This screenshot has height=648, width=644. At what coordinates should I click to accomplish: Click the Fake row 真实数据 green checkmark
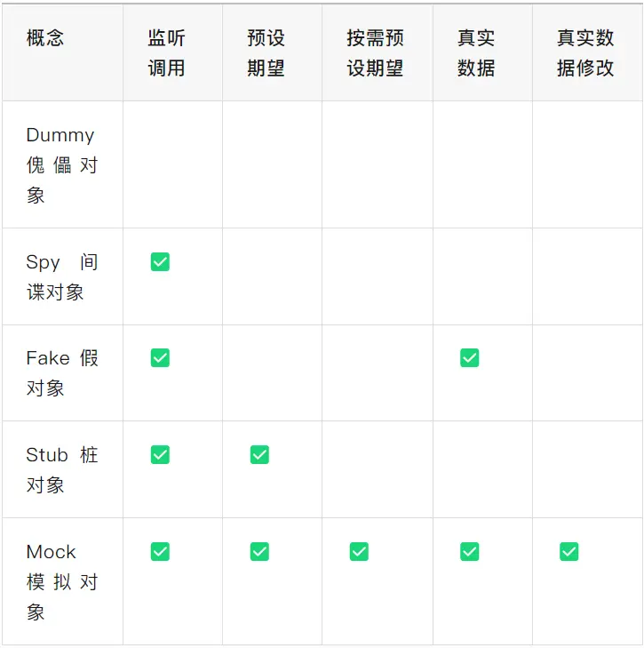[469, 357]
